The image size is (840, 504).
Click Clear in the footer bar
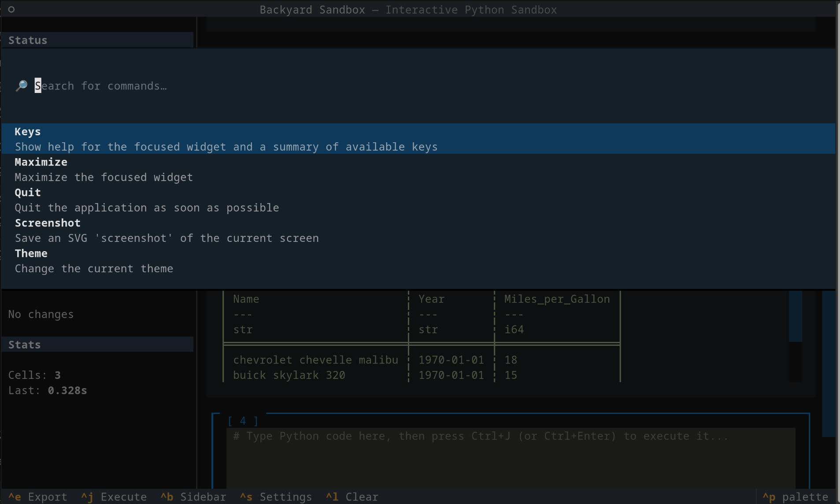pyautogui.click(x=352, y=497)
